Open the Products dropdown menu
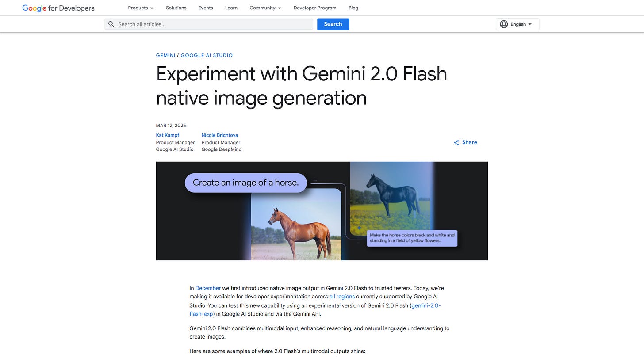The width and height of the screenshot is (644, 362). point(141,8)
